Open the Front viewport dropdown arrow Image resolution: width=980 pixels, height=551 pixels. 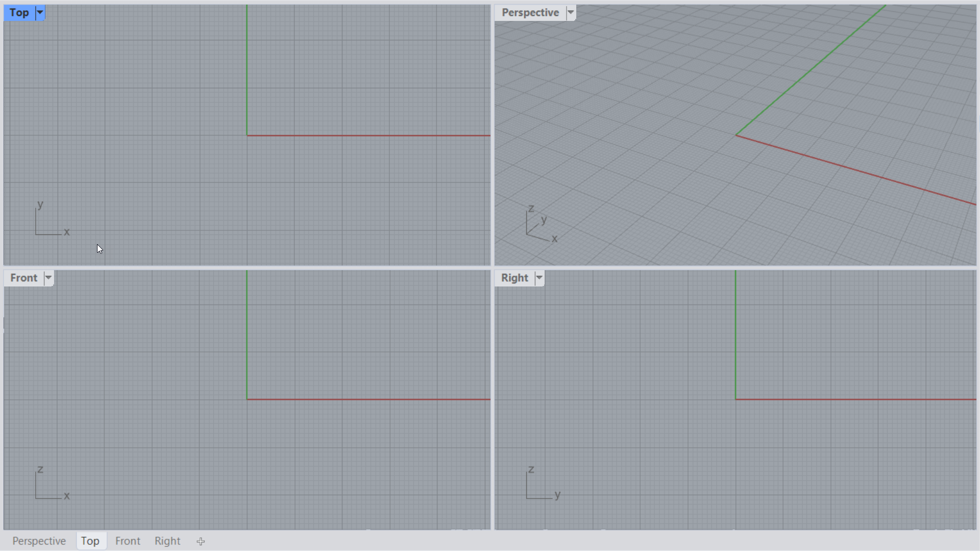[x=49, y=278]
